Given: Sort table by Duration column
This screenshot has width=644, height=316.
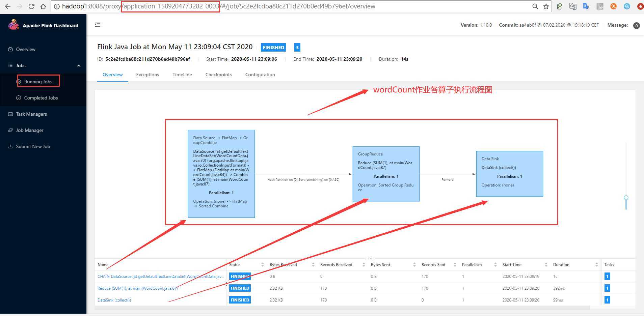Looking at the screenshot, I should (597, 265).
